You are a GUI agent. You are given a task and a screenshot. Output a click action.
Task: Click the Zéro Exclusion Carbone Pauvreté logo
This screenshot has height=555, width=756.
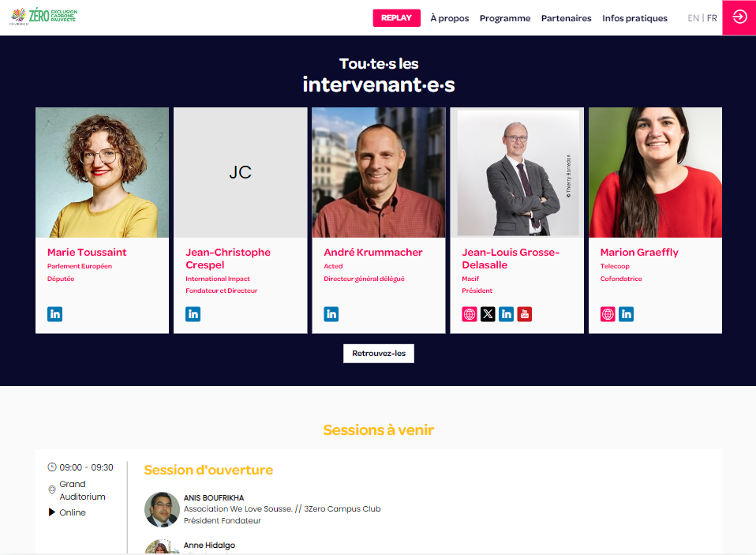(43, 17)
